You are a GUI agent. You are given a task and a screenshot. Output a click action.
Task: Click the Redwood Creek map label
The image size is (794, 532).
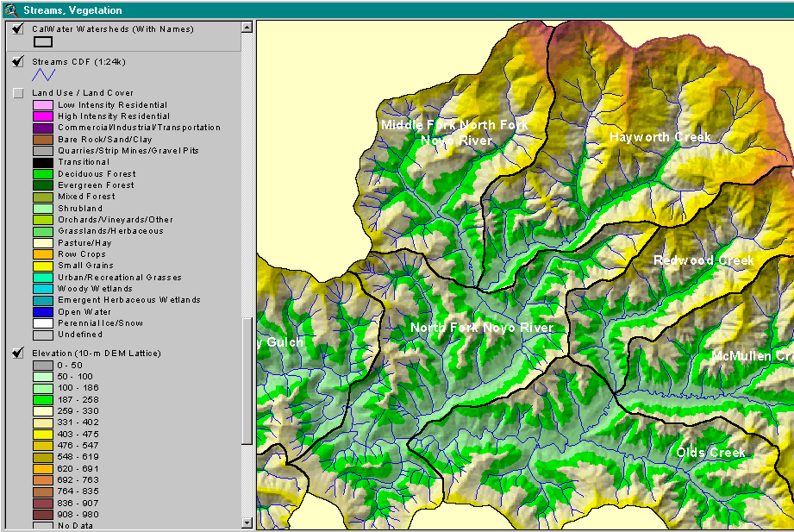click(x=703, y=260)
